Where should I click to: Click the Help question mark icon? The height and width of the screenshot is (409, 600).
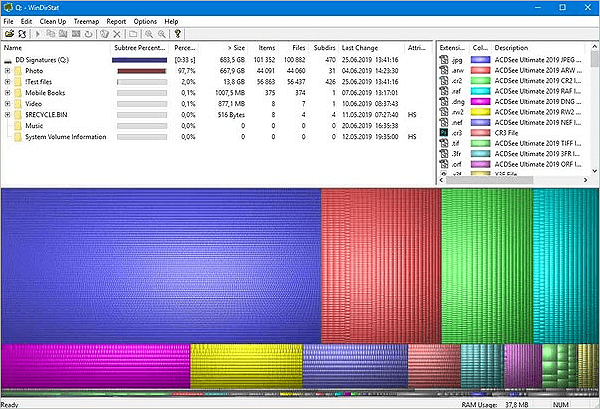(178, 33)
